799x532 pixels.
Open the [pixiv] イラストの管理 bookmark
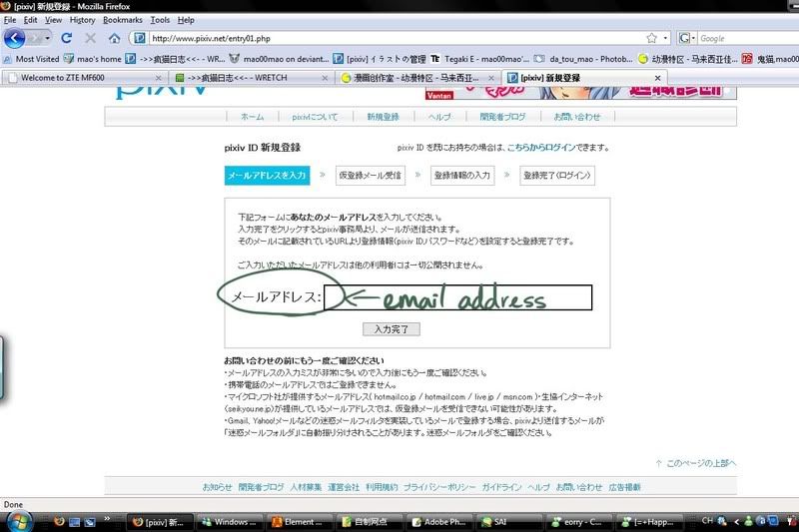(380, 59)
